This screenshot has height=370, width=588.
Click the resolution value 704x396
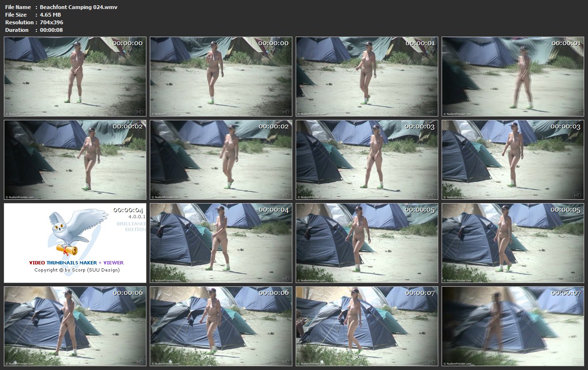pos(51,22)
